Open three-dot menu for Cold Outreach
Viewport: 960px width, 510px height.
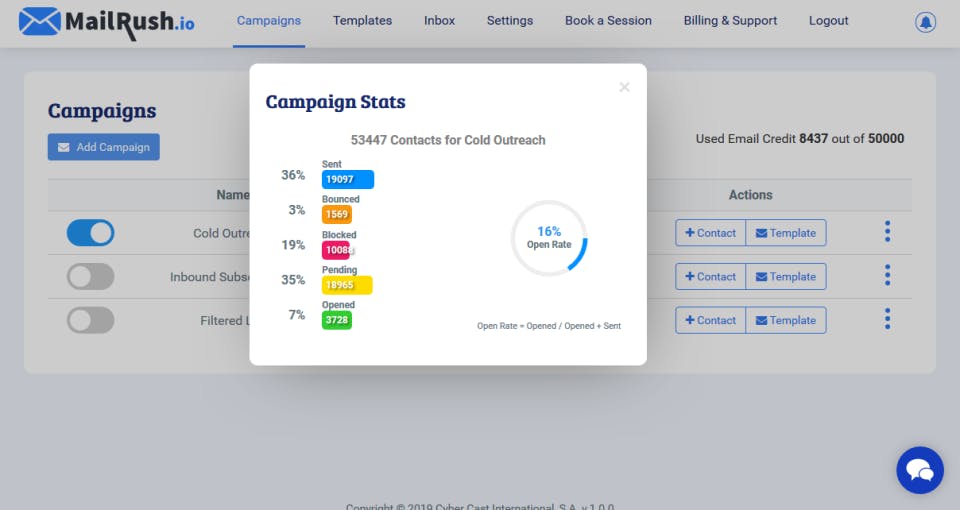click(887, 232)
